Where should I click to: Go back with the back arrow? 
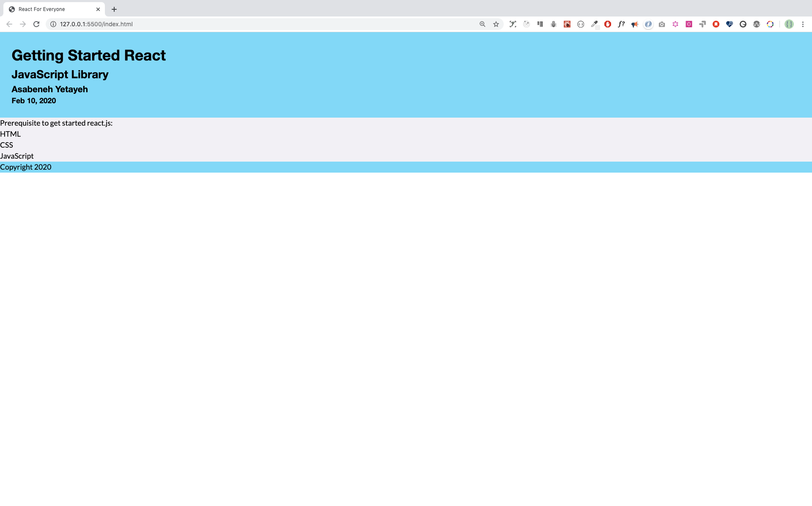[9, 24]
